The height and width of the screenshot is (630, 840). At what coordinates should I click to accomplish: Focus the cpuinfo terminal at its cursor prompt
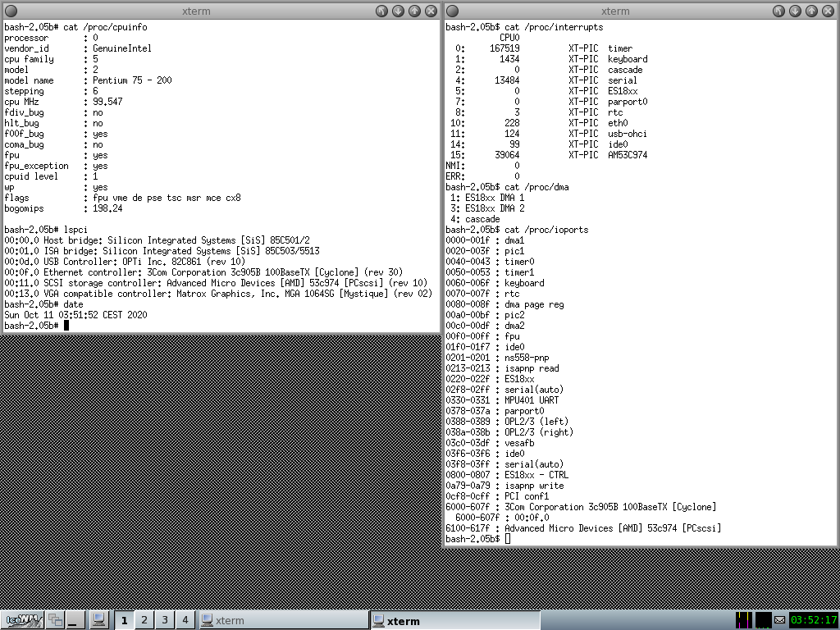[66, 326]
